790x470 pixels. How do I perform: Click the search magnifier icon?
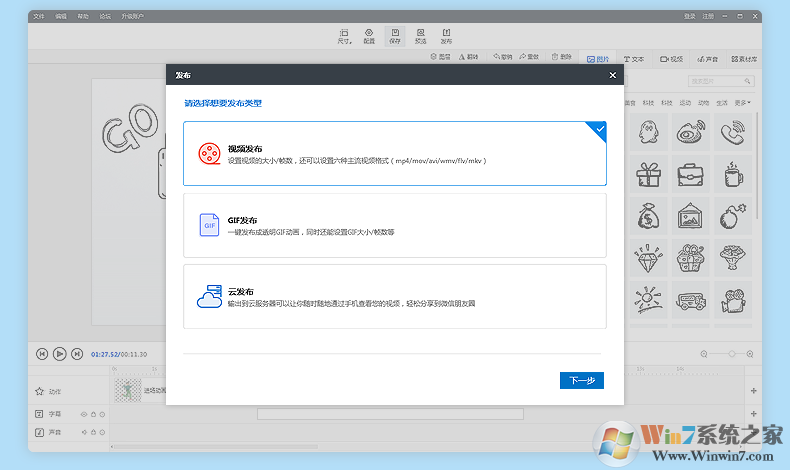(x=748, y=81)
